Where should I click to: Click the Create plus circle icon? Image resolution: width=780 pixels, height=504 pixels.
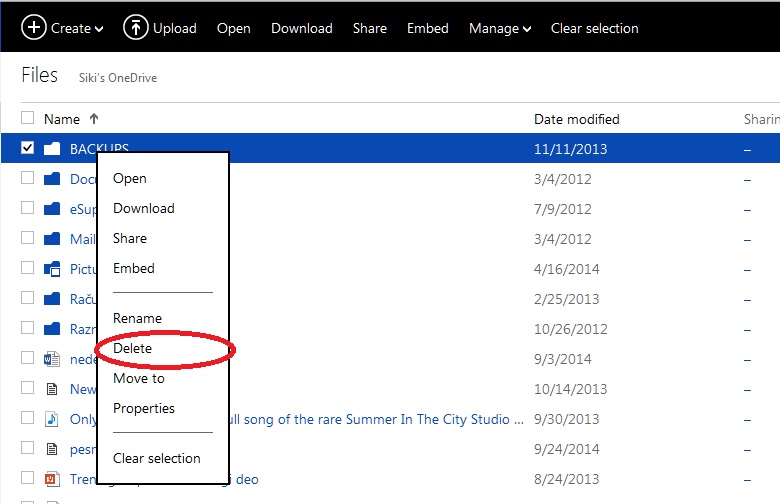34,27
